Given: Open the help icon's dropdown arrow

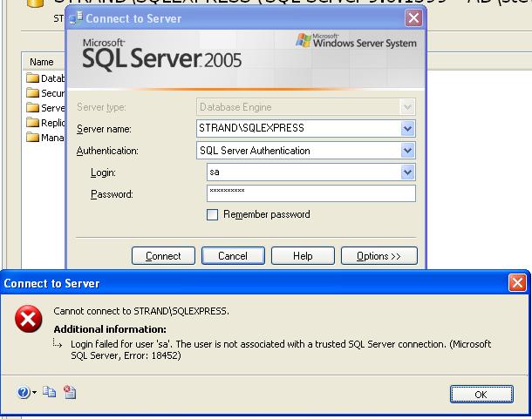Looking at the screenshot, I should click(x=34, y=393).
